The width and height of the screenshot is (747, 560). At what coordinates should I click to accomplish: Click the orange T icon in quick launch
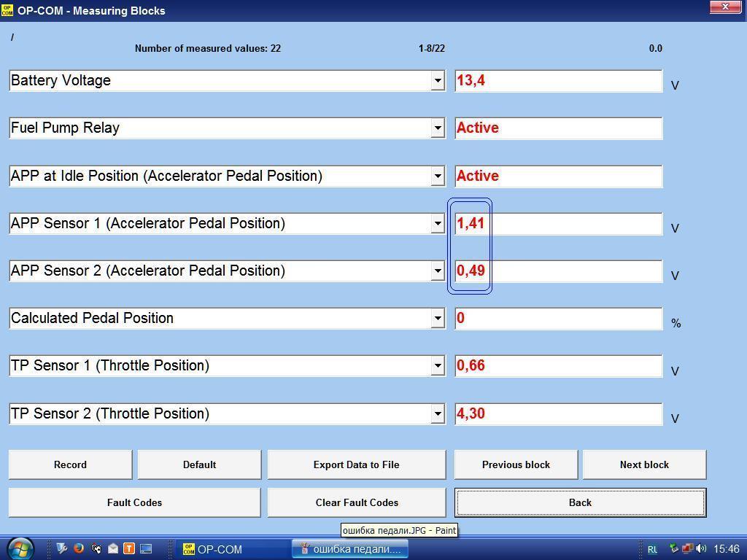tap(129, 548)
